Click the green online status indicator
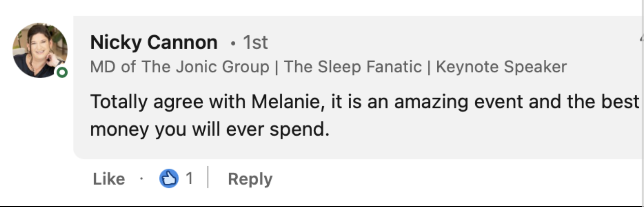The width and height of the screenshot is (644, 207). [x=62, y=72]
